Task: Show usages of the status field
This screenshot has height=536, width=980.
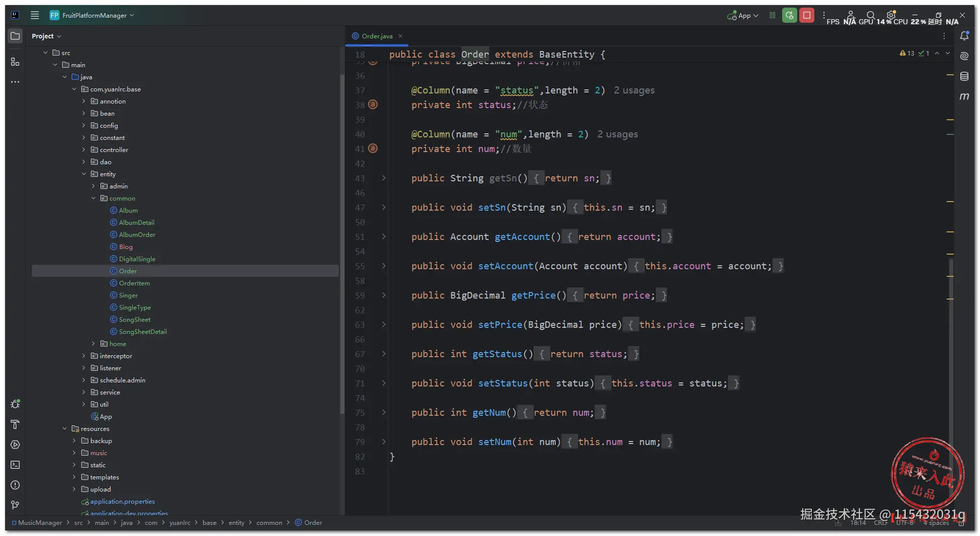Action: pyautogui.click(x=634, y=90)
